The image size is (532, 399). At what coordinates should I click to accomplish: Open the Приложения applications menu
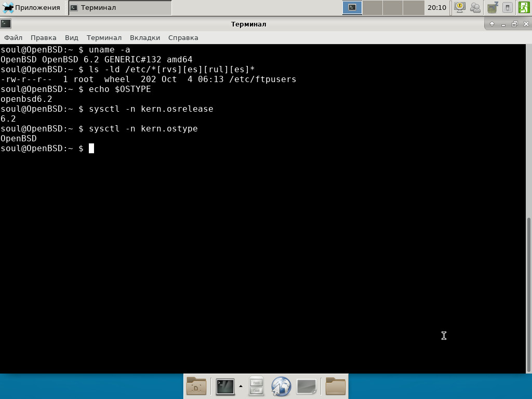click(31, 7)
